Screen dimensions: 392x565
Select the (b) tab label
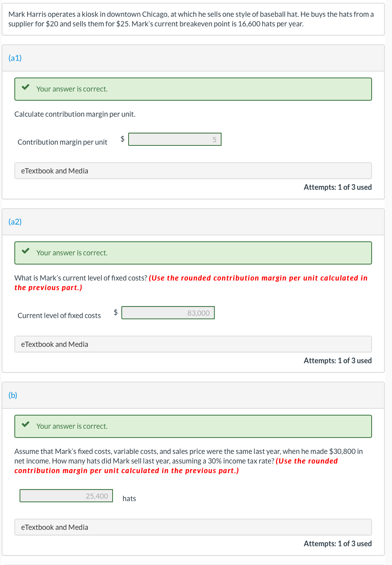(x=13, y=395)
